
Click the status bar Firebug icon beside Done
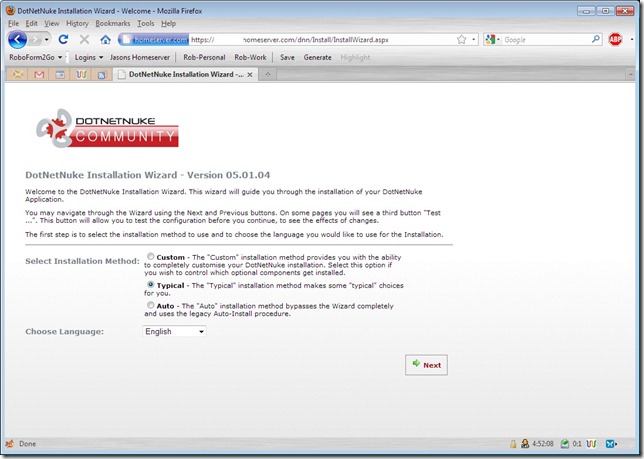[x=10, y=443]
